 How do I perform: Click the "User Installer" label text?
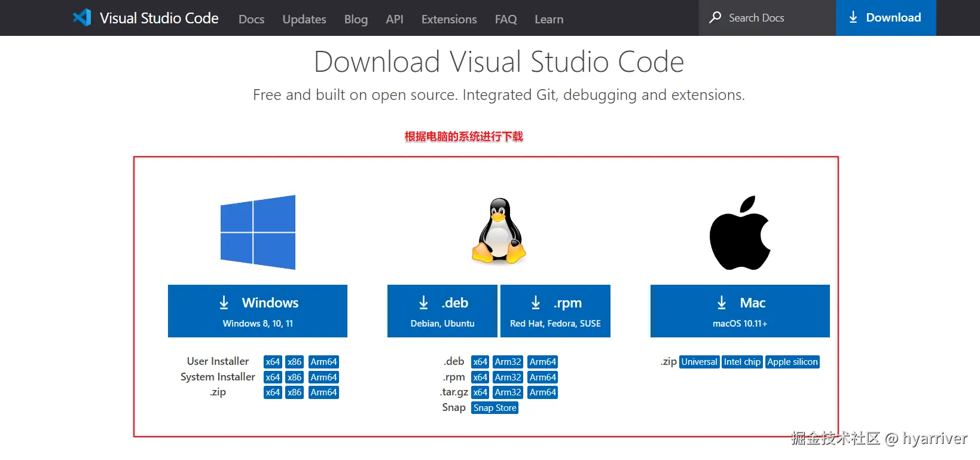218,361
